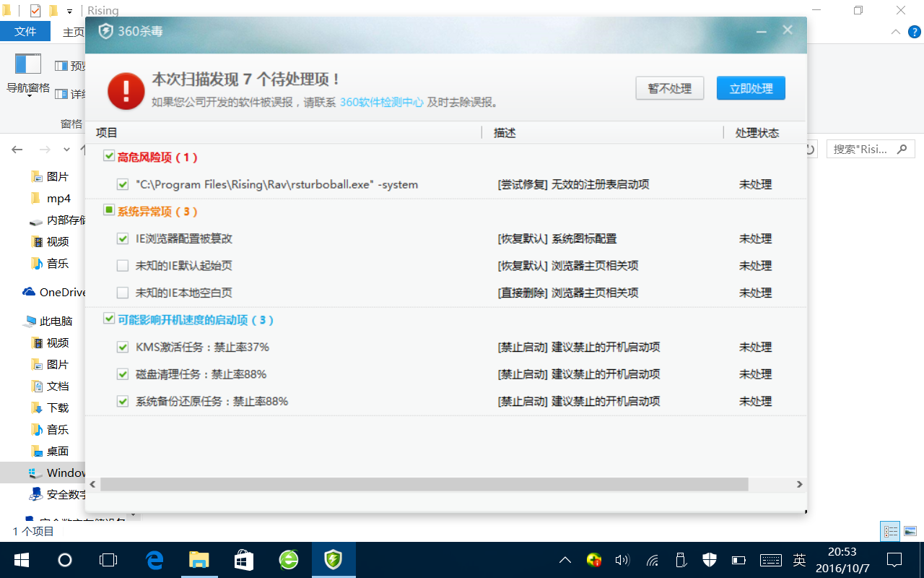Uncheck IE浏览器配置被篡改 checkbox
Viewport: 924px width, 578px height.
pyautogui.click(x=123, y=238)
